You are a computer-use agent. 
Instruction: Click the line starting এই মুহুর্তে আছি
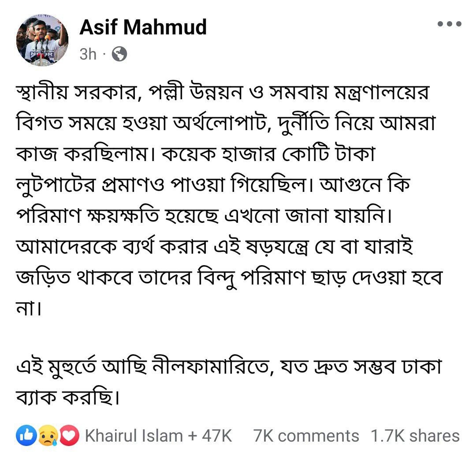pyautogui.click(x=229, y=367)
